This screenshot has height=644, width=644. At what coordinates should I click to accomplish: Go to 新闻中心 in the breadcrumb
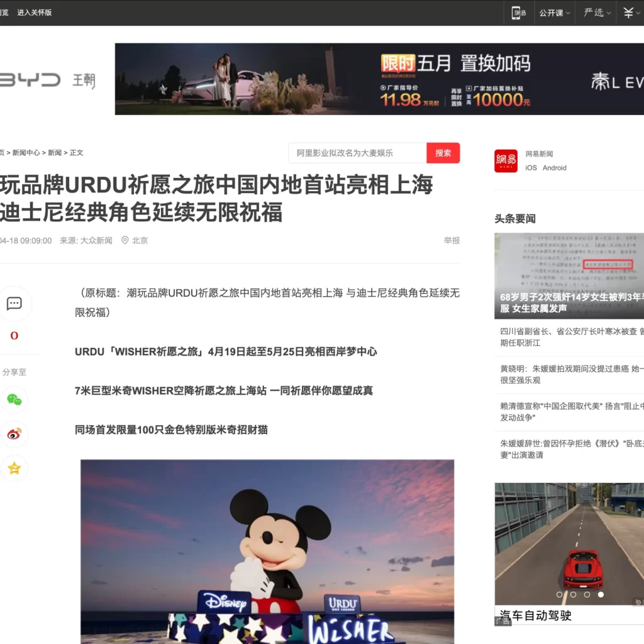click(26, 153)
